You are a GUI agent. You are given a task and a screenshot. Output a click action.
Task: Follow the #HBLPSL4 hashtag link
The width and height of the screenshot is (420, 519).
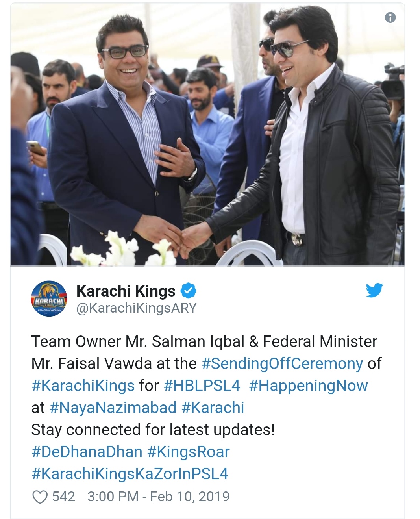point(202,386)
